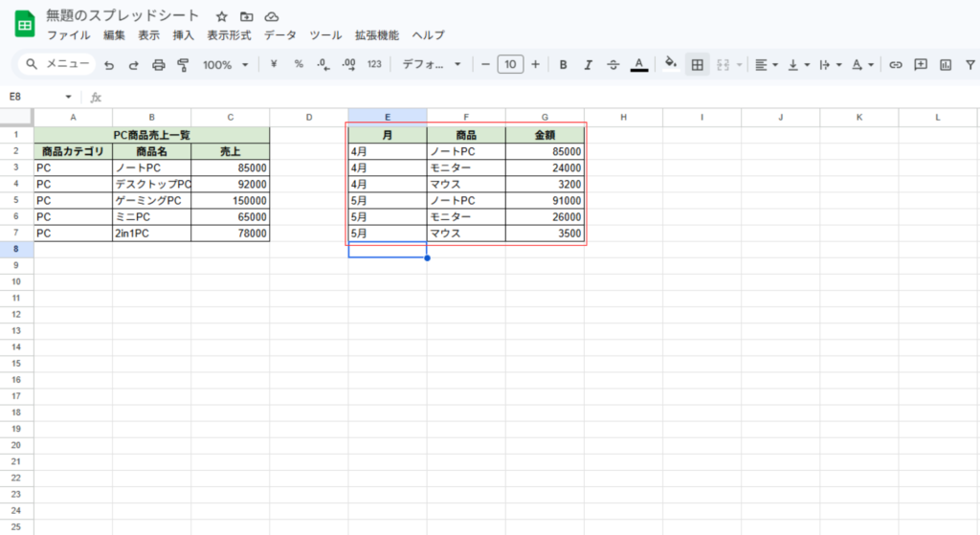Click the add comment icon
The image size is (980, 535).
coord(921,65)
